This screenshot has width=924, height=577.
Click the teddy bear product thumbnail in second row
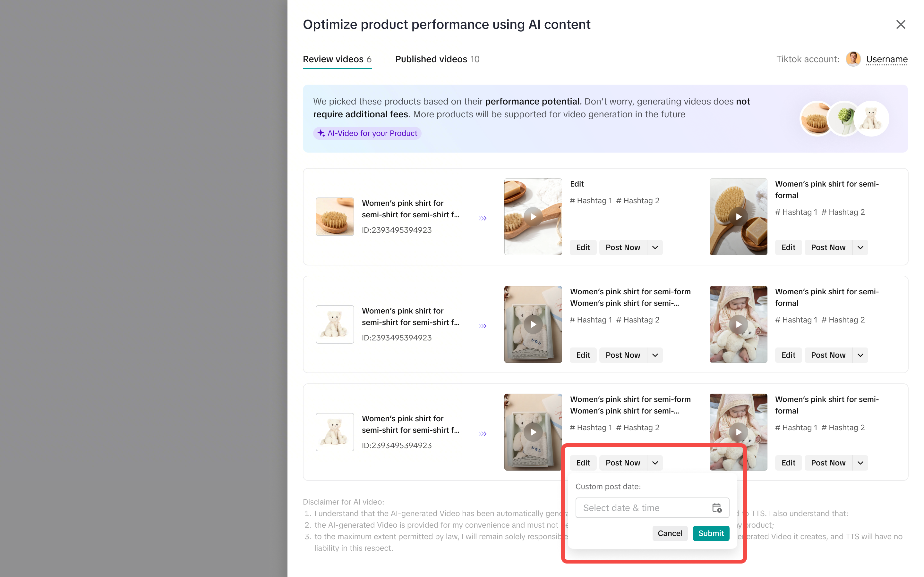pyautogui.click(x=335, y=324)
